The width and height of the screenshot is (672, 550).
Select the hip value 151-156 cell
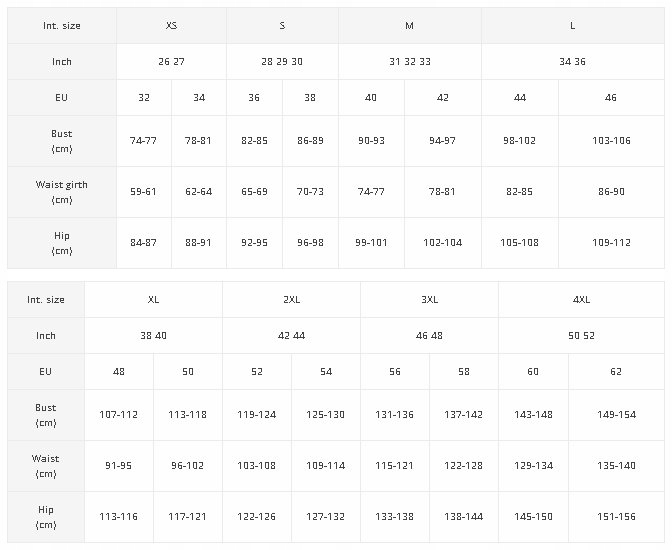615,516
